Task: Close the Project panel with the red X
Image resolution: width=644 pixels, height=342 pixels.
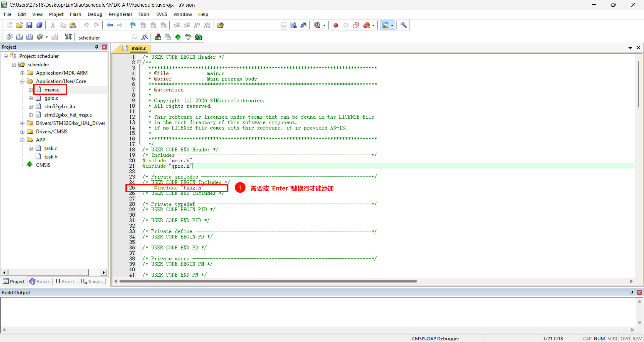Action: point(104,47)
